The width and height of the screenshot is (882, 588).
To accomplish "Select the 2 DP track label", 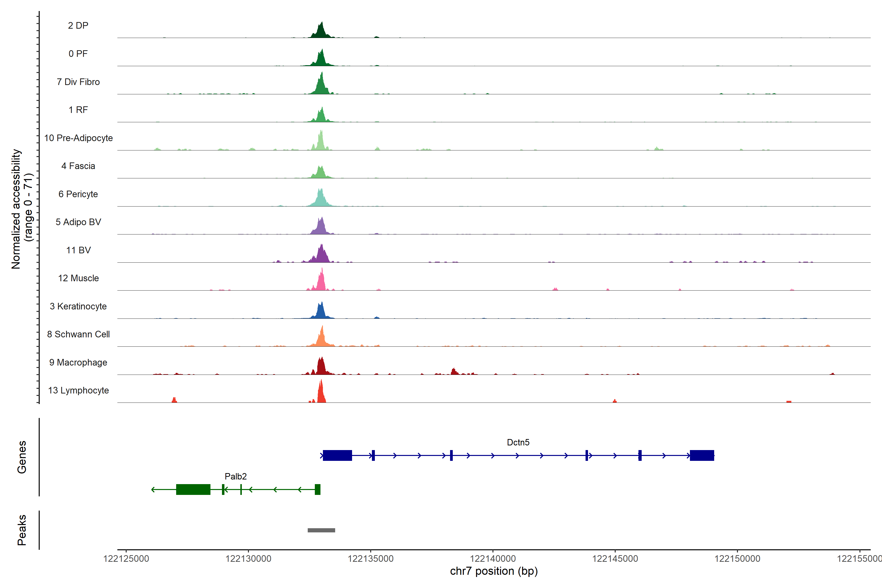I will (78, 25).
